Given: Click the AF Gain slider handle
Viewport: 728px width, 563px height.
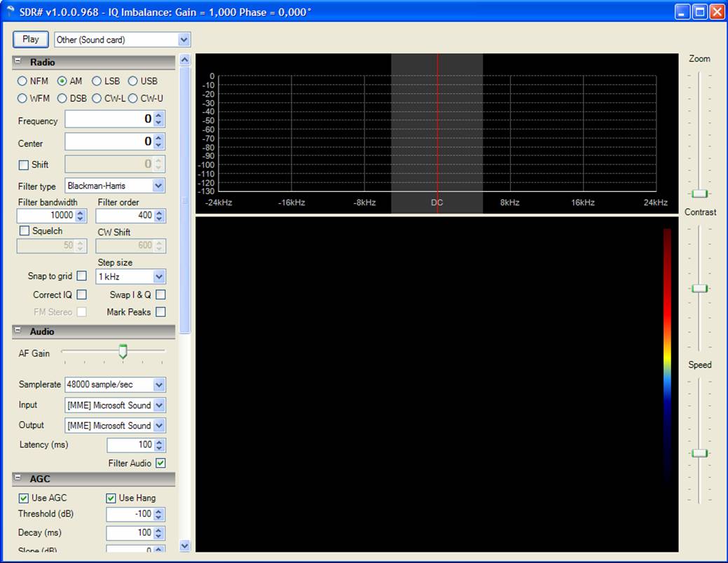Looking at the screenshot, I should tap(123, 352).
